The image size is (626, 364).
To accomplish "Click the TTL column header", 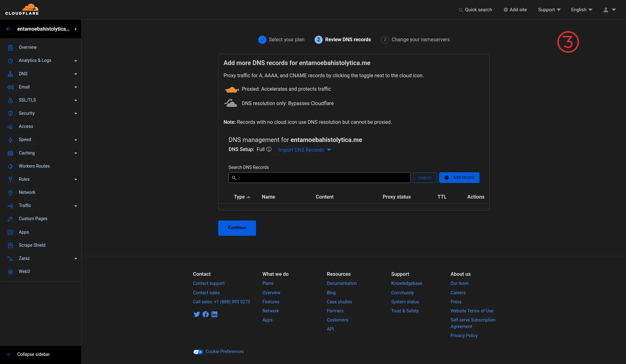I will point(442,197).
